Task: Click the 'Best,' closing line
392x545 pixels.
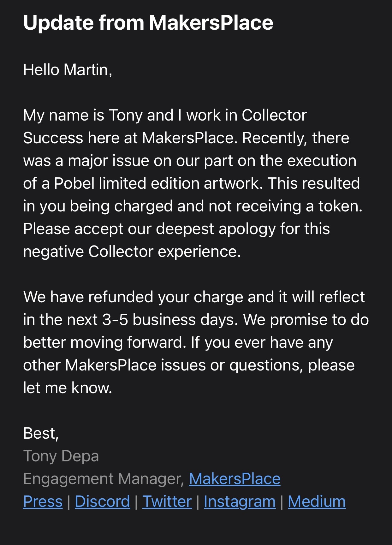Action: pos(41,433)
